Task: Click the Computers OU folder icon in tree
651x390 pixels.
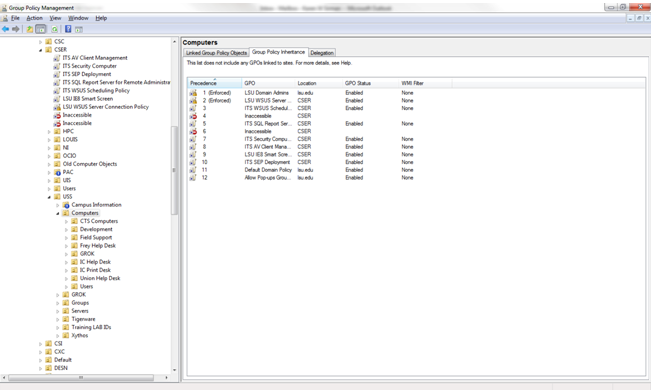Action: (x=66, y=213)
